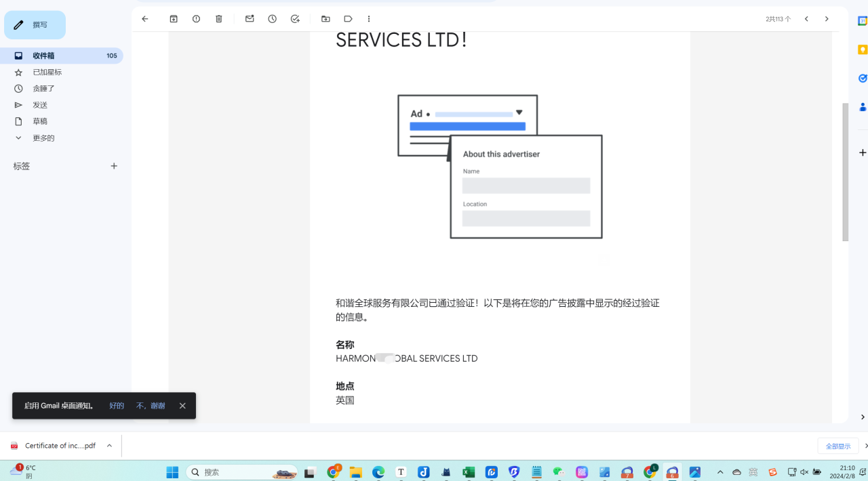Expand the Certificate of inc PDF download options
868x481 pixels.
coord(109,445)
